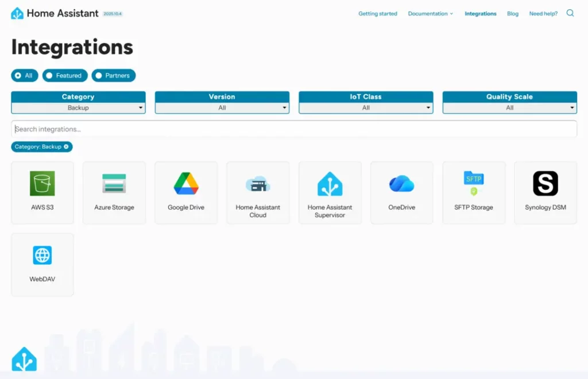The height and width of the screenshot is (379, 588).
Task: Select the Google Drive integration icon
Action: click(186, 184)
